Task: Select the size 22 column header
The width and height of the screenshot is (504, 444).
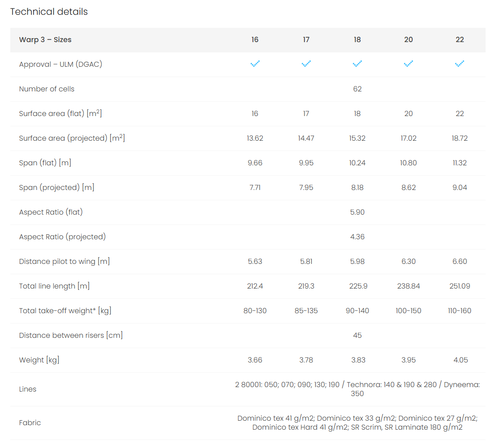Action: 460,40
